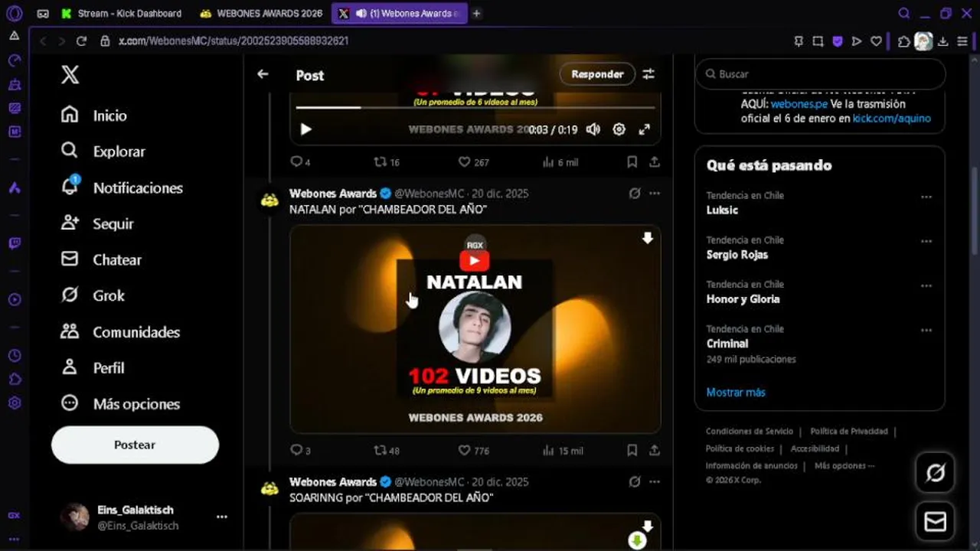Open the webones.pe link
Screen dimensions: 980x551
[x=799, y=104]
